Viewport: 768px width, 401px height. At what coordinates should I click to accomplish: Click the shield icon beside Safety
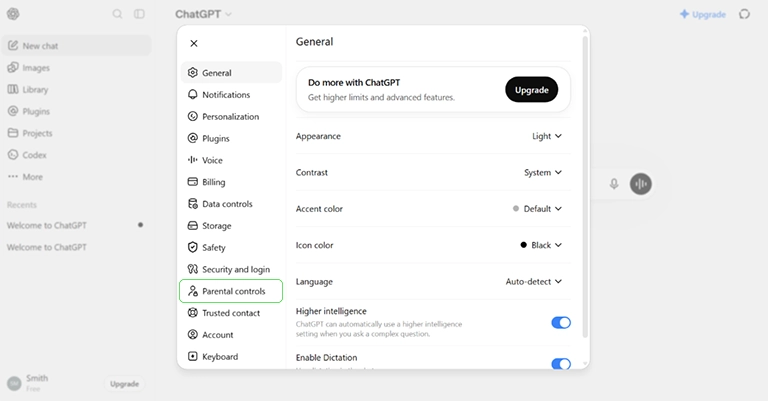[x=192, y=247]
